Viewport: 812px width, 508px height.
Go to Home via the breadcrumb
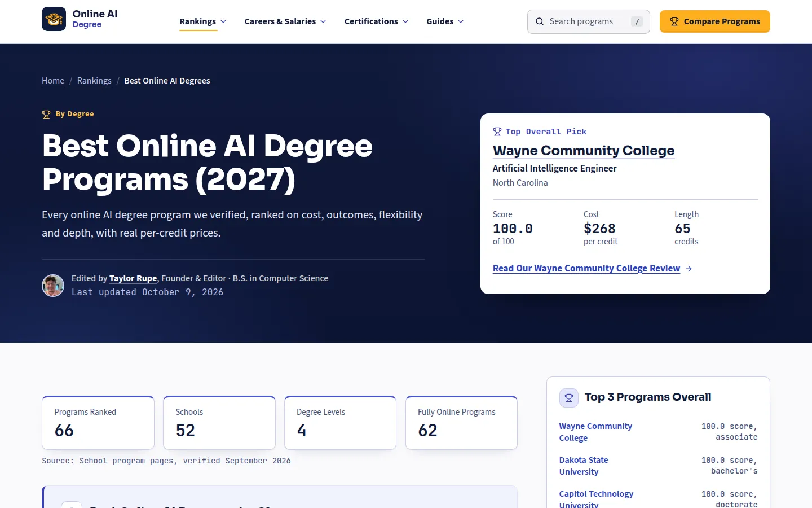point(53,81)
